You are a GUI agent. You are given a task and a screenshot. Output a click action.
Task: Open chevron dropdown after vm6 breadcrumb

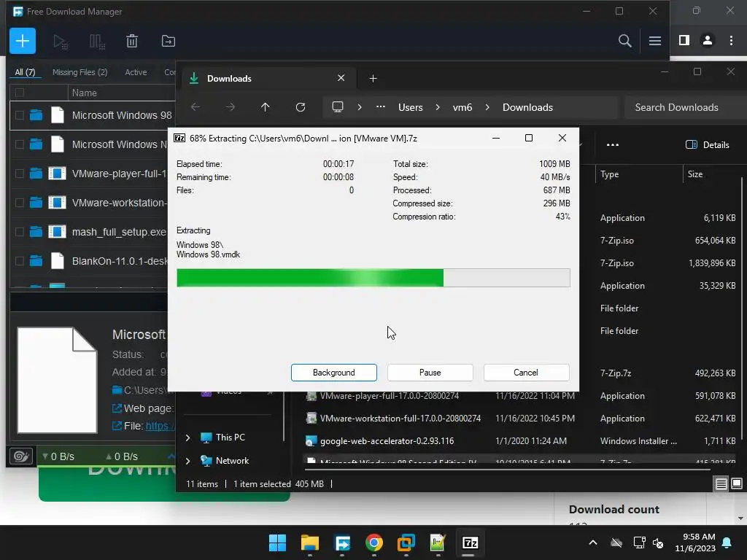(487, 107)
